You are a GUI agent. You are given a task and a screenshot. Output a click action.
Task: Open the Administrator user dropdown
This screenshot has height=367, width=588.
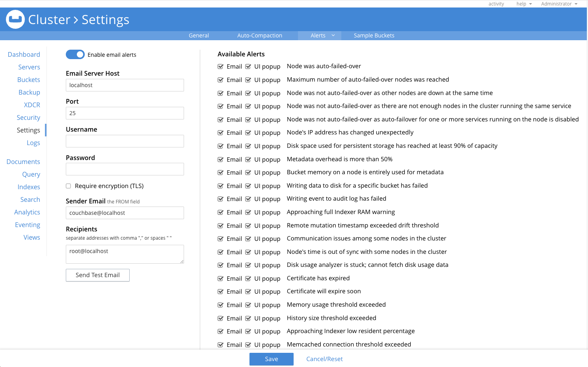coord(559,4)
